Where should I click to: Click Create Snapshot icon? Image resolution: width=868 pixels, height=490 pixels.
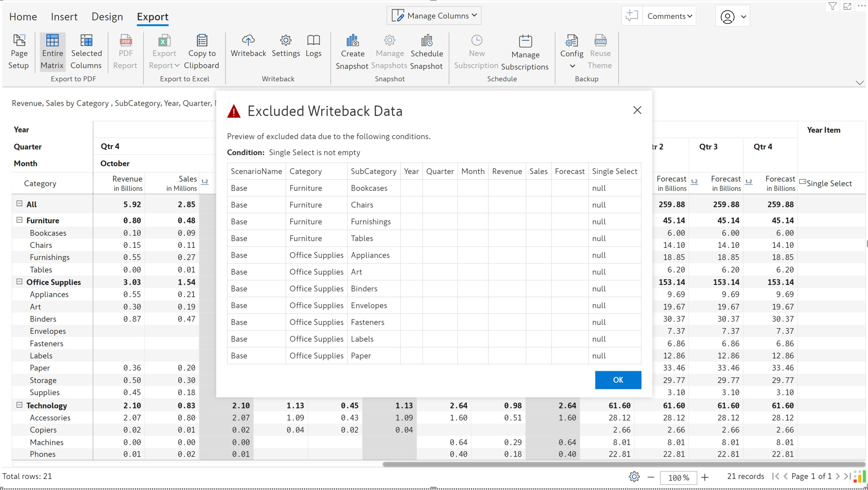352,41
